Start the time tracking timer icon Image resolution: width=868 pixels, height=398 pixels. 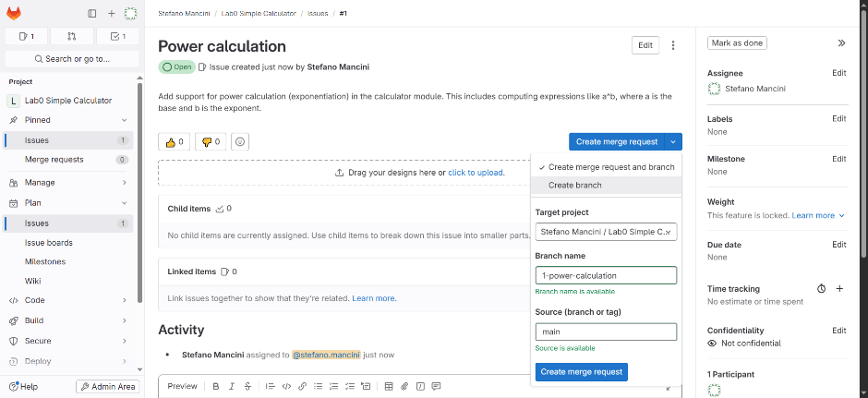821,289
